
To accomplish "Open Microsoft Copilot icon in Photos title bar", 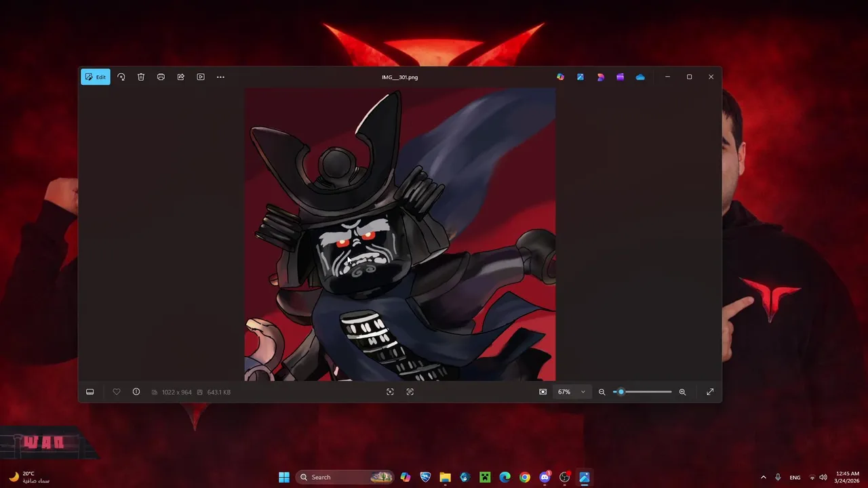I will [560, 77].
